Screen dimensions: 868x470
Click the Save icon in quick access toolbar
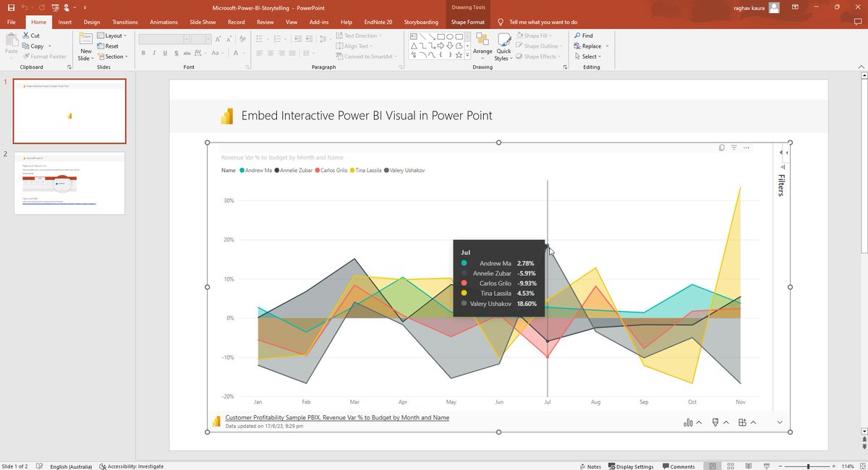click(9, 7)
